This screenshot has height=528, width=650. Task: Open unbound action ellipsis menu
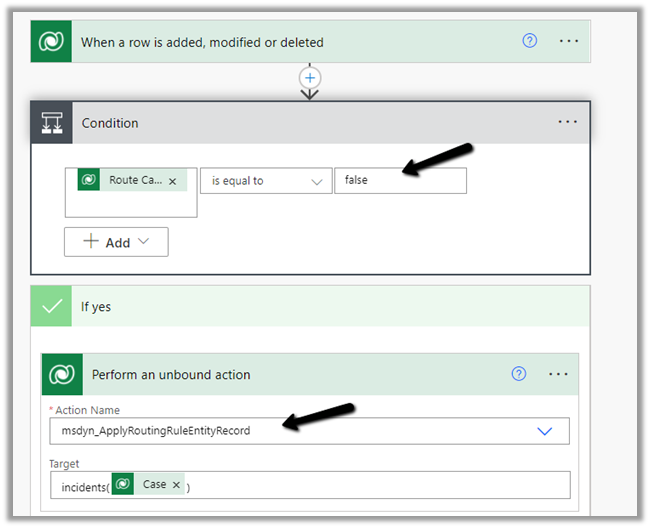tap(558, 374)
